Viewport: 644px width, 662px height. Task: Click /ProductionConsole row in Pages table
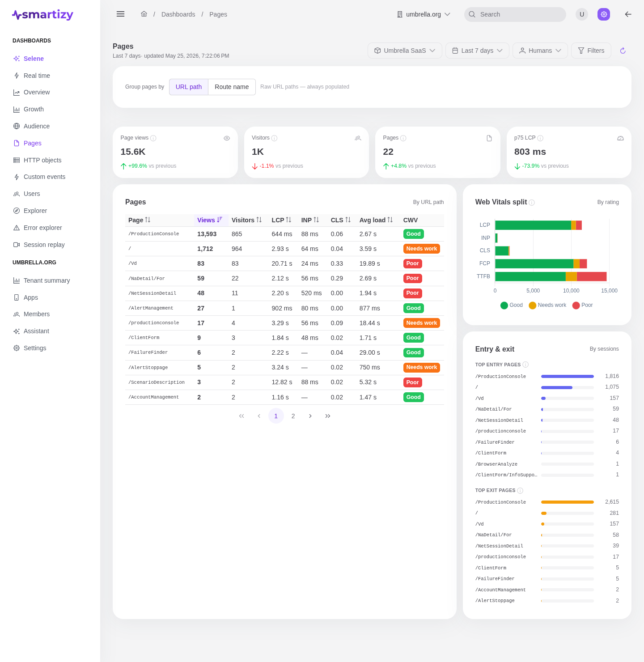(284, 234)
